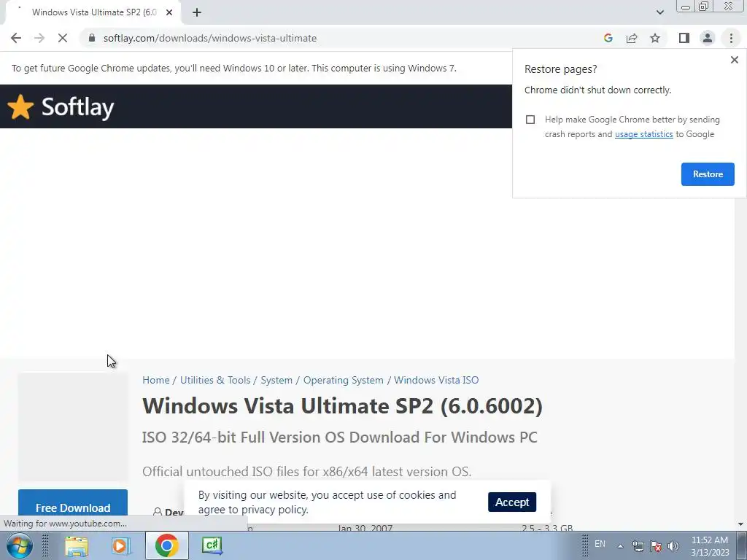
Task: Open the C# application in taskbar
Action: [x=212, y=545]
